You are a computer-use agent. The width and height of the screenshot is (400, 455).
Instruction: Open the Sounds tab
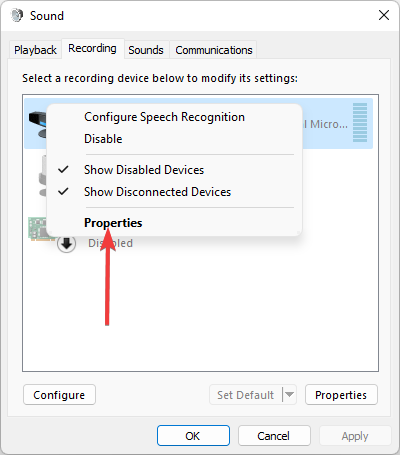click(146, 50)
